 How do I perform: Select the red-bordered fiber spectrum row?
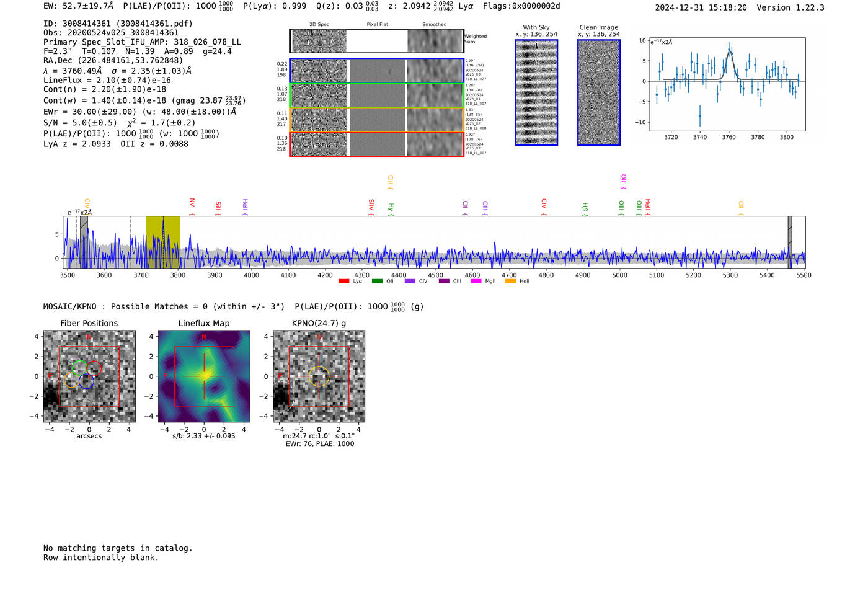[x=377, y=144]
